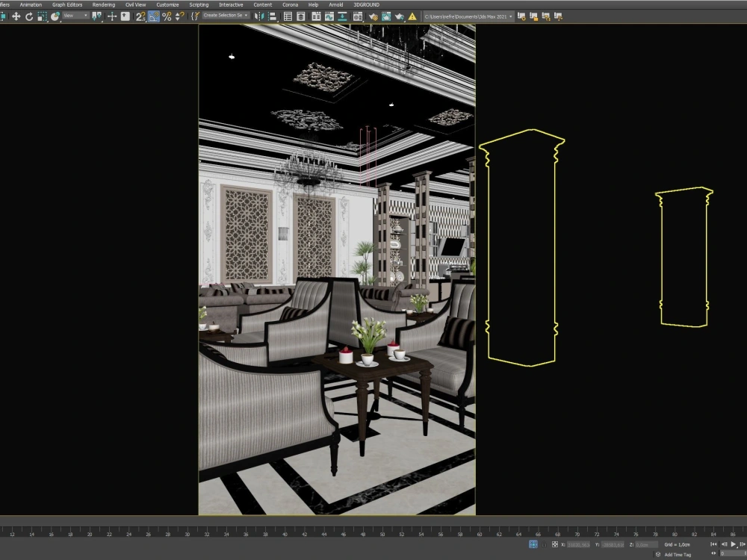Click the large yellow column outline
Screen dimensions: 747x560
pyautogui.click(x=521, y=248)
